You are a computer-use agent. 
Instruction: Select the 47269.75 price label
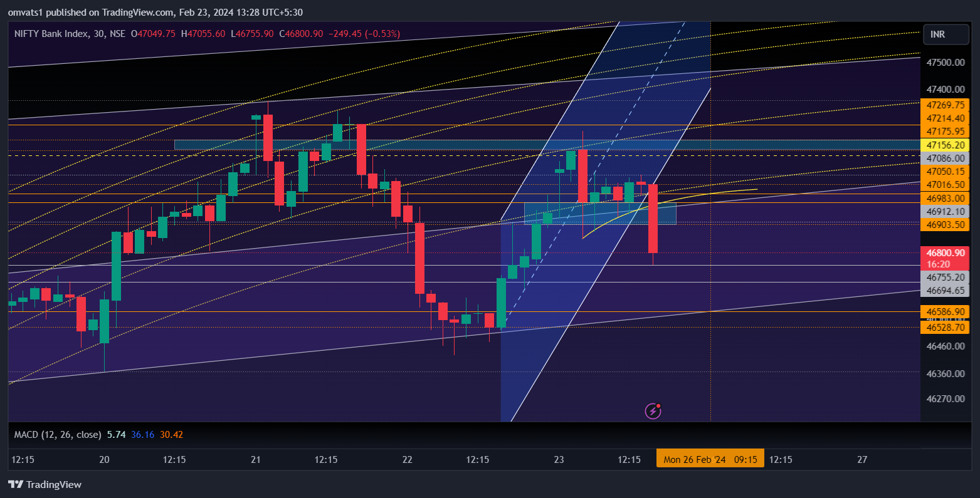tap(944, 105)
